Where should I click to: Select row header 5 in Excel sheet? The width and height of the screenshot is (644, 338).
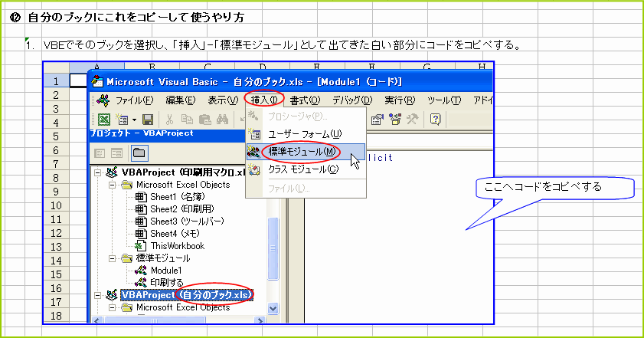(x=56, y=136)
